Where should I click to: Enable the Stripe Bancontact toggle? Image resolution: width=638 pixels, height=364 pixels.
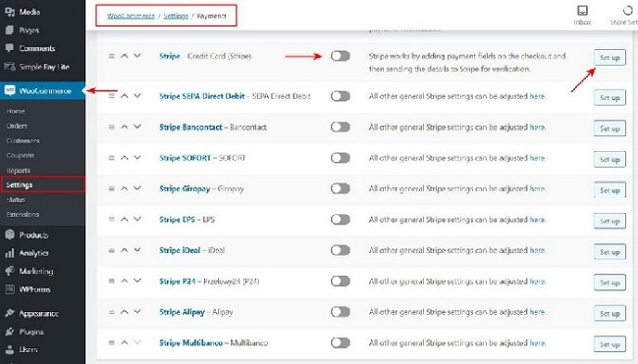pyautogui.click(x=341, y=127)
